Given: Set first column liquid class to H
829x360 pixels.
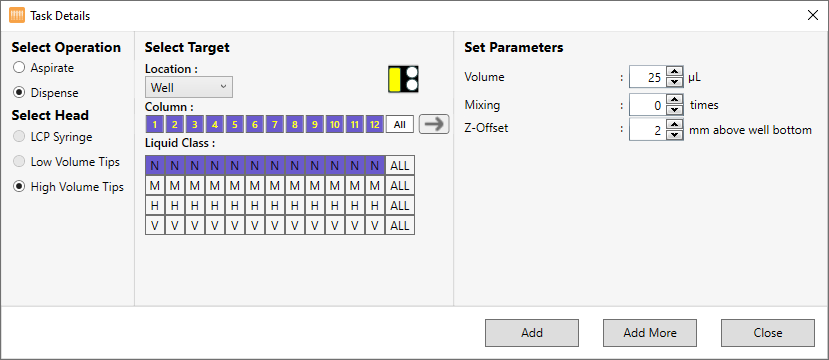Looking at the screenshot, I should click(x=155, y=206).
